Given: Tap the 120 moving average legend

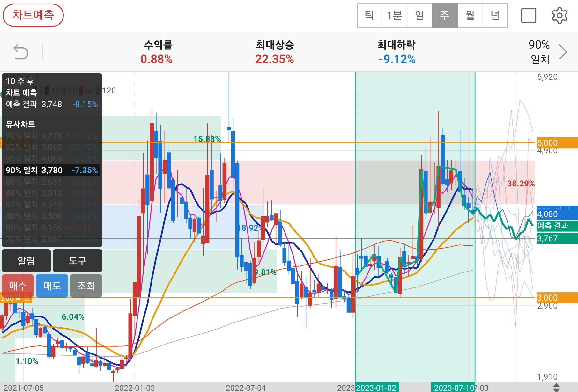Looking at the screenshot, I should click(x=107, y=91).
